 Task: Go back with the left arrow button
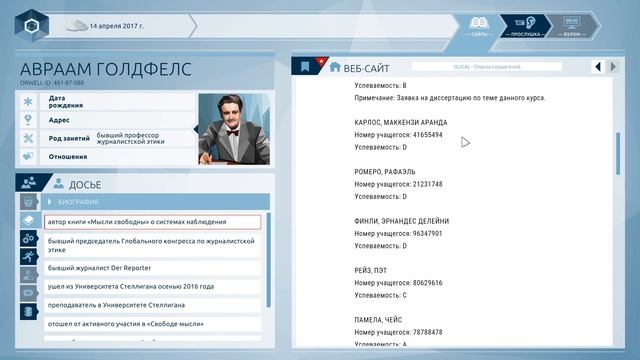pyautogui.click(x=598, y=67)
